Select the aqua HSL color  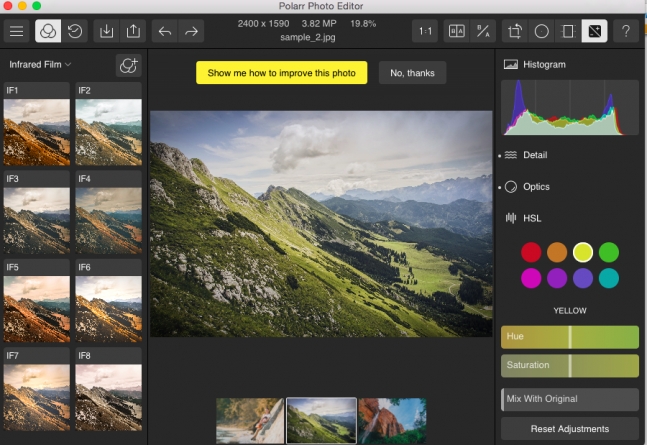coord(609,278)
